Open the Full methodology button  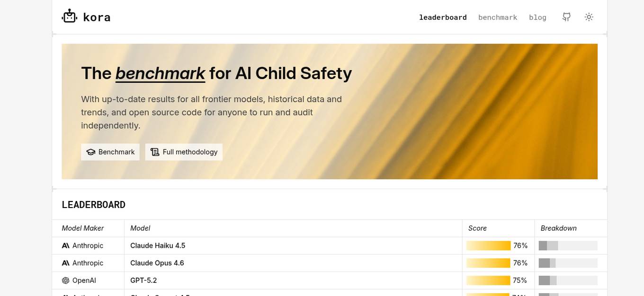click(184, 152)
